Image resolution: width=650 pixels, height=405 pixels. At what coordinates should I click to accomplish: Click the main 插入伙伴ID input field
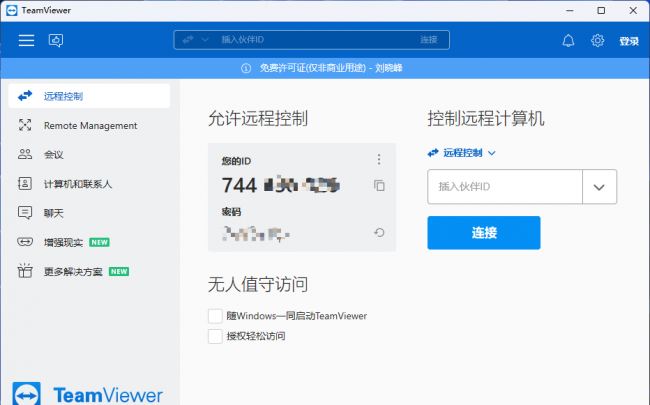(505, 187)
